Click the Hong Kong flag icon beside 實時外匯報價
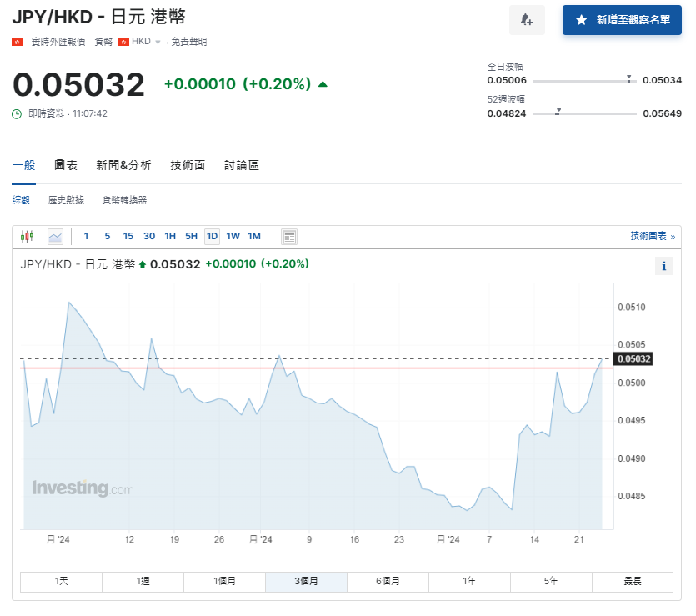Viewport: 696px width, 616px height. point(17,42)
